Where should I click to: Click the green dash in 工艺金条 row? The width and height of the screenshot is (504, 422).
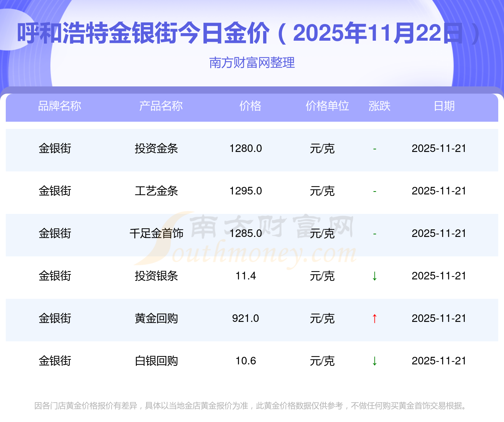[x=375, y=191]
